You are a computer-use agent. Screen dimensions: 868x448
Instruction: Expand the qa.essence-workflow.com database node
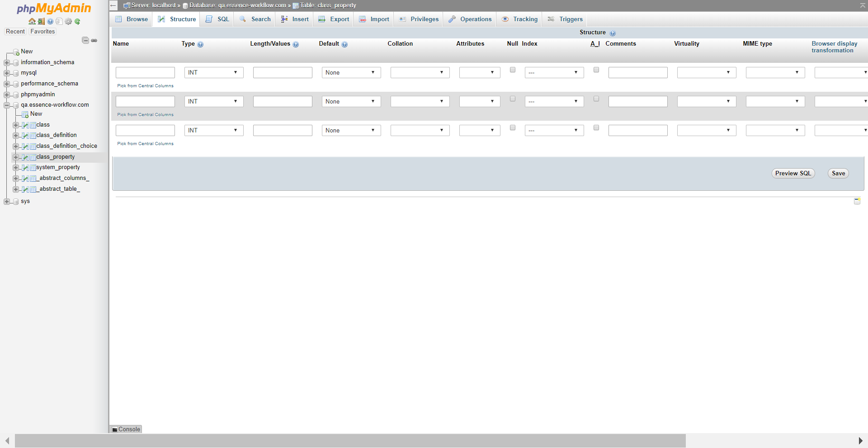pyautogui.click(x=7, y=105)
